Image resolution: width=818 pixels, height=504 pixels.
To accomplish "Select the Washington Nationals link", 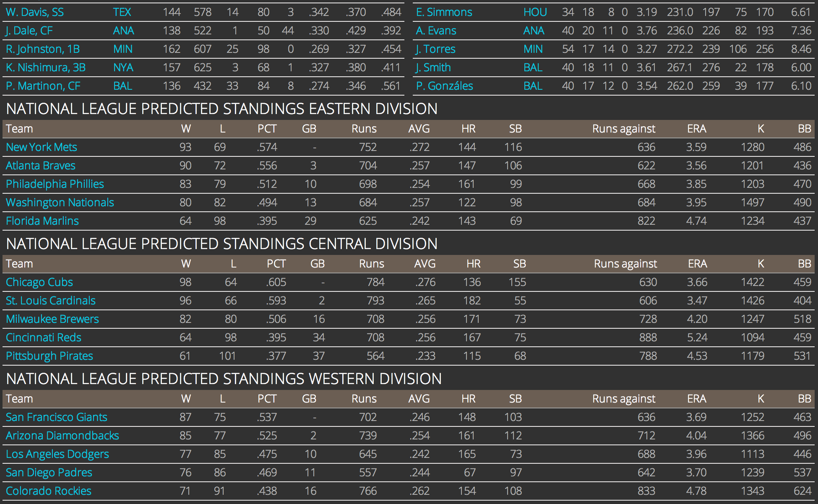I will point(60,203).
